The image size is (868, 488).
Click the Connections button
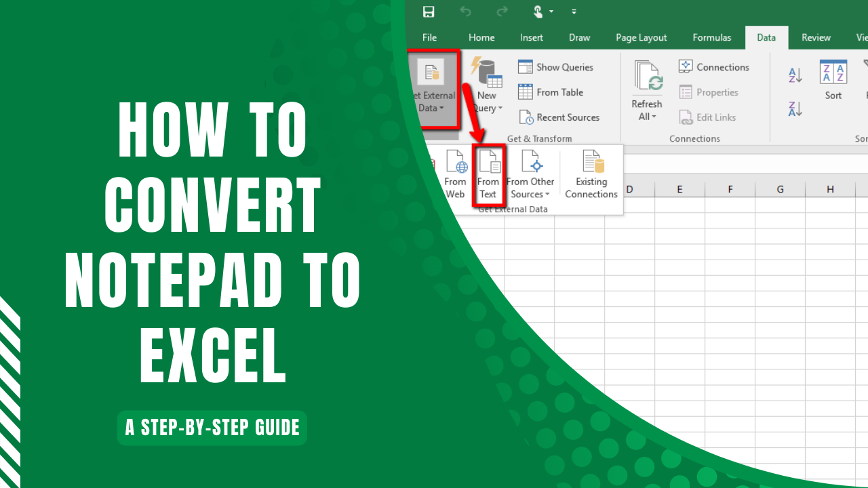[x=714, y=67]
